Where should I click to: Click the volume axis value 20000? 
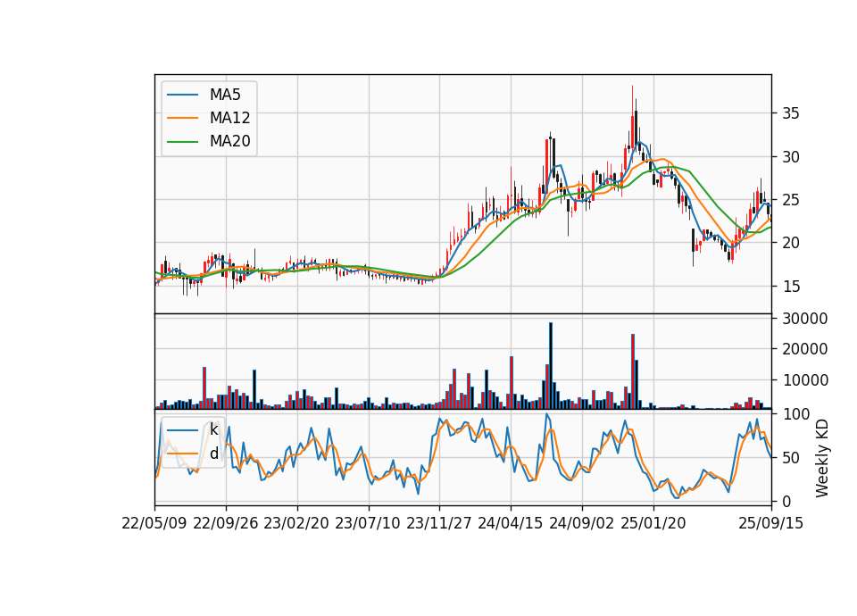pos(805,349)
